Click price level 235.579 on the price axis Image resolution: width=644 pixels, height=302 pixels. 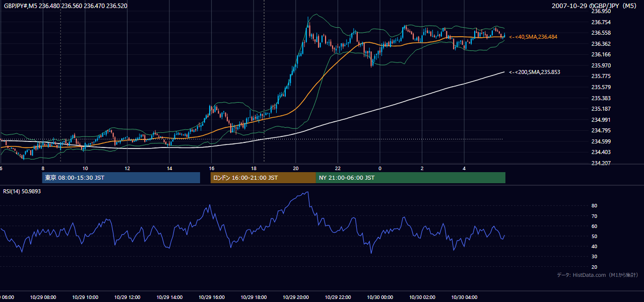tap(601, 87)
